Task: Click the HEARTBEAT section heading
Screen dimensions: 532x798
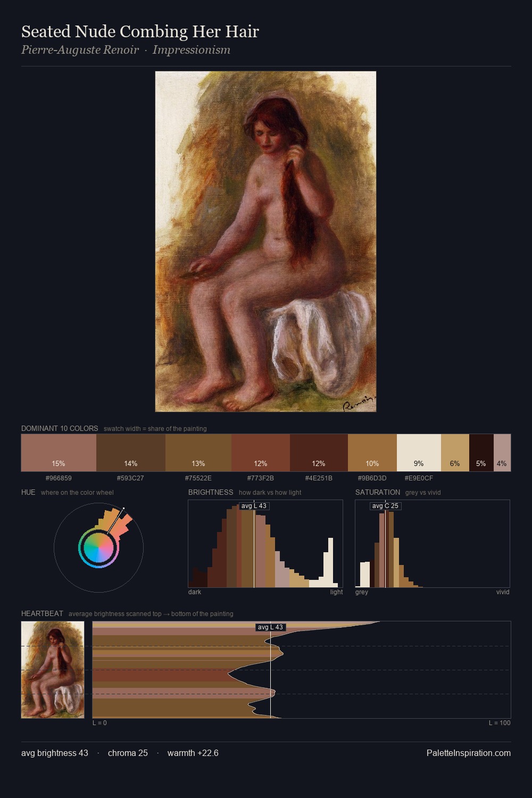Action: pyautogui.click(x=42, y=613)
